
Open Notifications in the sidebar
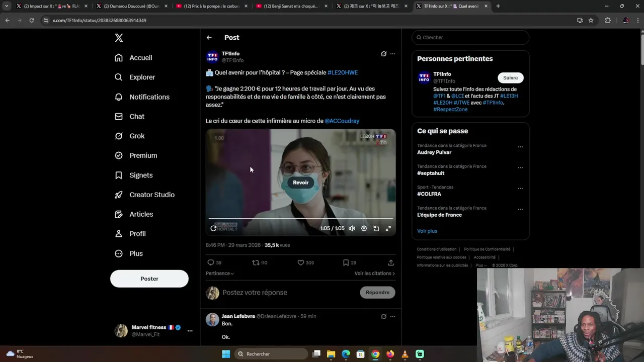142,97
